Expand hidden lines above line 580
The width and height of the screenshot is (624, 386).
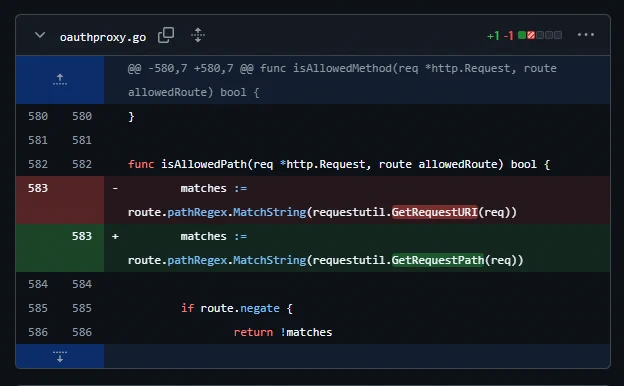coord(60,80)
